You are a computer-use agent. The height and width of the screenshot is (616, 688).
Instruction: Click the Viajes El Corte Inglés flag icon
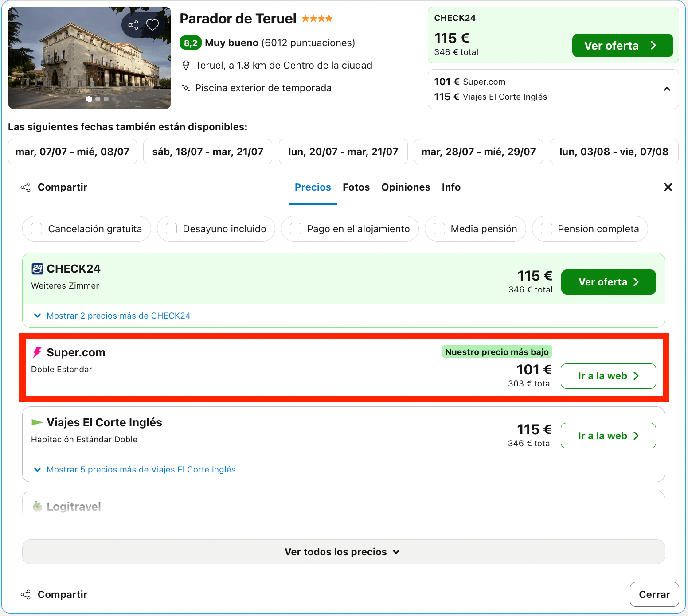tap(37, 422)
